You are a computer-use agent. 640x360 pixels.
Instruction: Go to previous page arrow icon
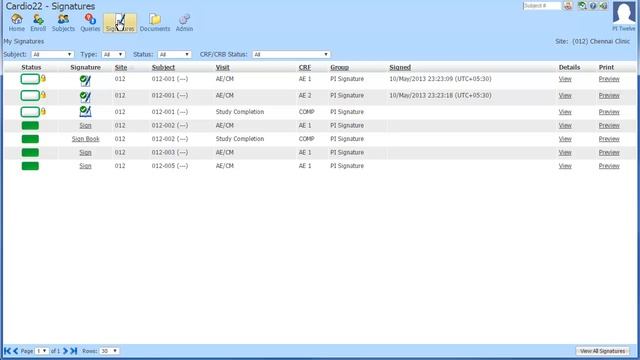(16, 351)
